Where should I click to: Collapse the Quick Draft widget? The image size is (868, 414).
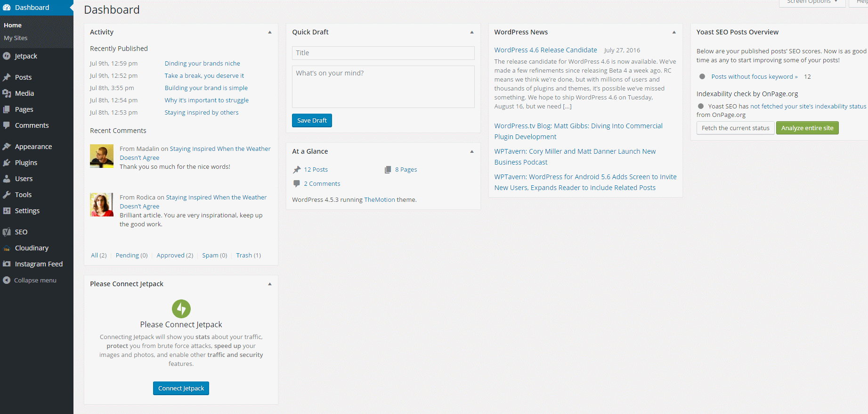[x=472, y=32]
